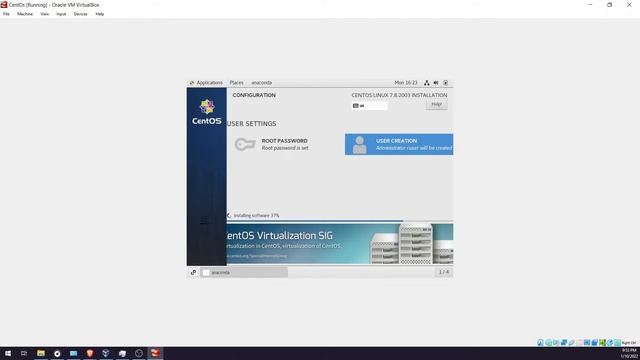Screen dimensions: 640x360
Task: Open the Places menu in CentOS
Action: coord(236,83)
